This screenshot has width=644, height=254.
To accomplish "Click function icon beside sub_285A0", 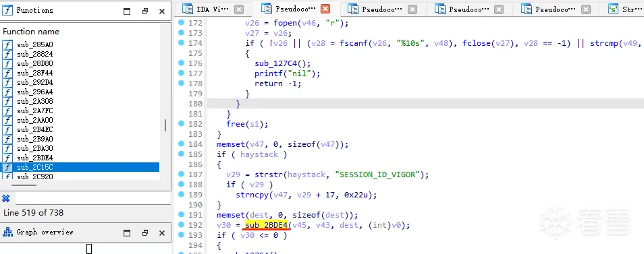I will 8,44.
